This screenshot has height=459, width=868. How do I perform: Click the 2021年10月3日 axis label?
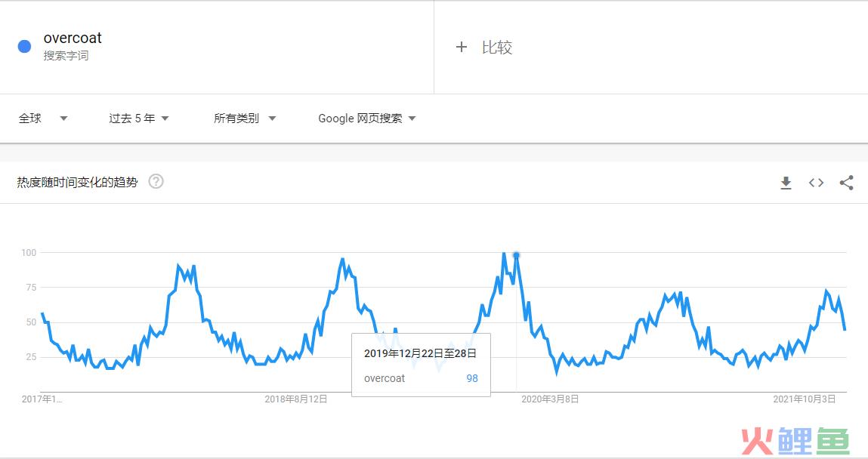[x=804, y=399]
